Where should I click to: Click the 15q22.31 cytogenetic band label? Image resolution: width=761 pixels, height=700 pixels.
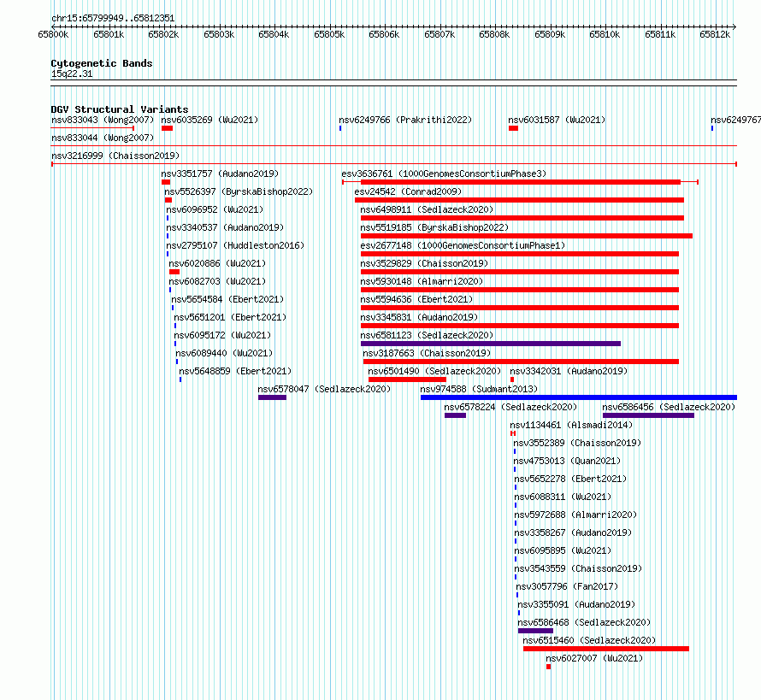tap(72, 74)
